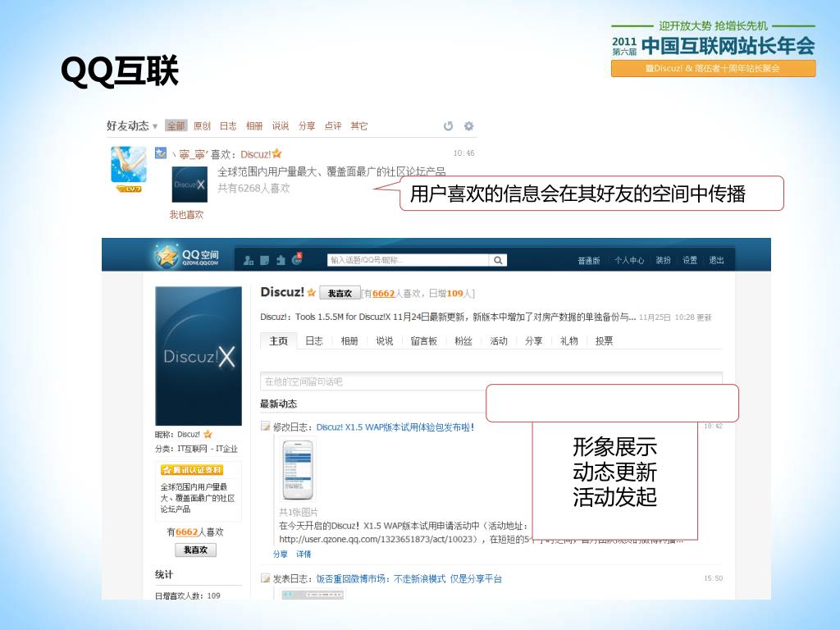Click 我喜欢 button next to Discuz! title
This screenshot has height=630, width=840.
coord(340,293)
